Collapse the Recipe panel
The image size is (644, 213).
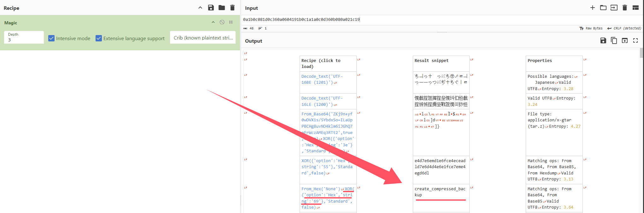click(x=200, y=8)
